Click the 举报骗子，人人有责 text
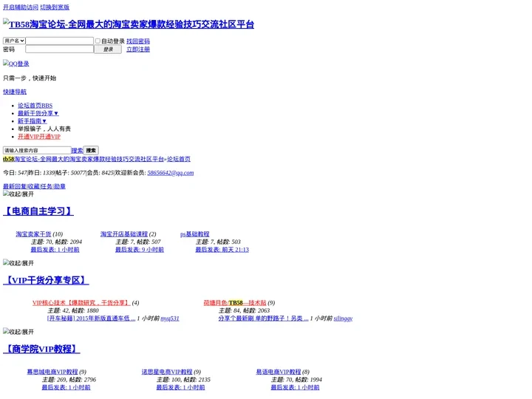Screen dimensions: 532x399 [44, 129]
